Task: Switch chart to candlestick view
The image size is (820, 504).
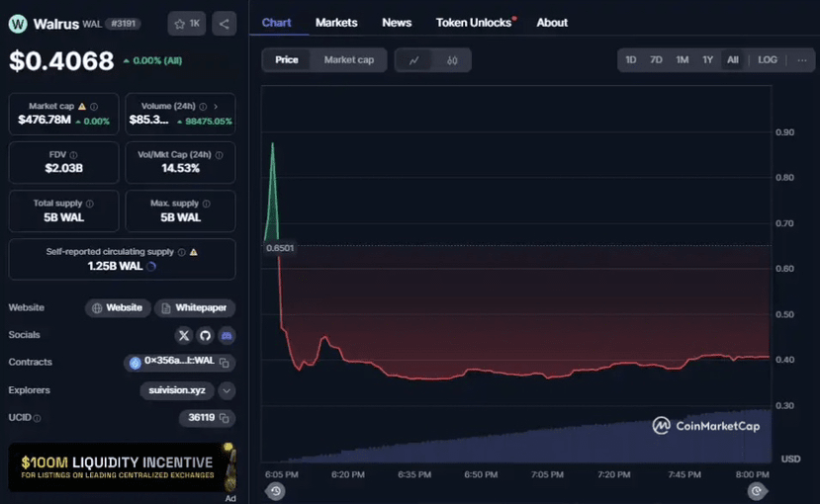Action: (452, 60)
